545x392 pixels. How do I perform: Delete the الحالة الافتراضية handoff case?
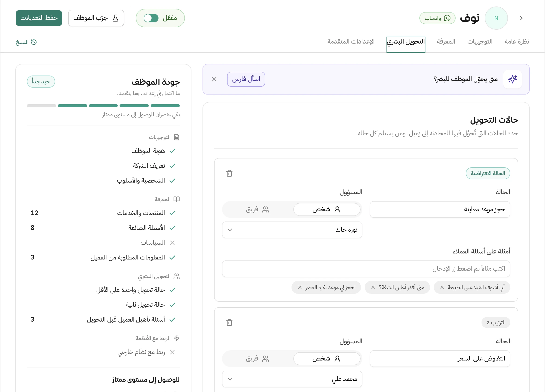click(229, 173)
